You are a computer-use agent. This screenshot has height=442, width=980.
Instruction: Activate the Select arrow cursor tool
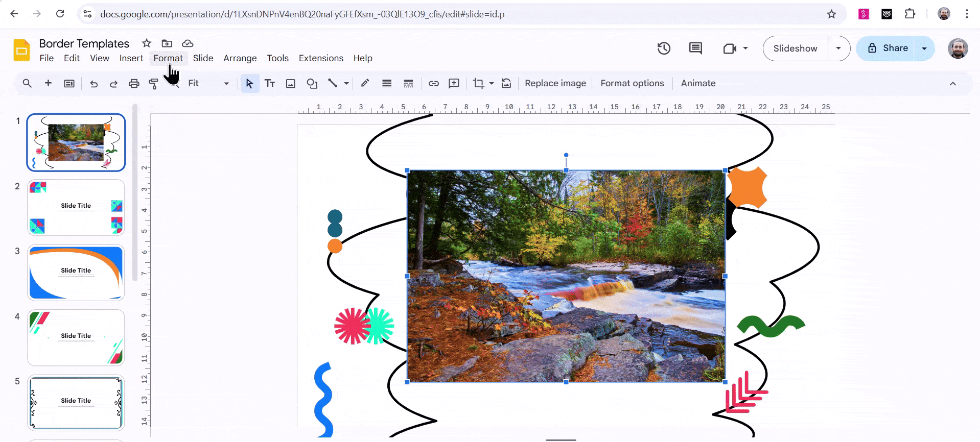[249, 84]
